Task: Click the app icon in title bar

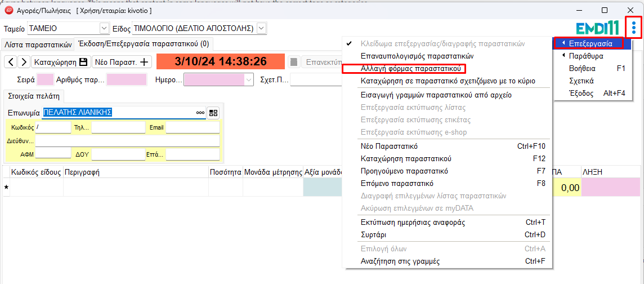Action: (x=8, y=10)
